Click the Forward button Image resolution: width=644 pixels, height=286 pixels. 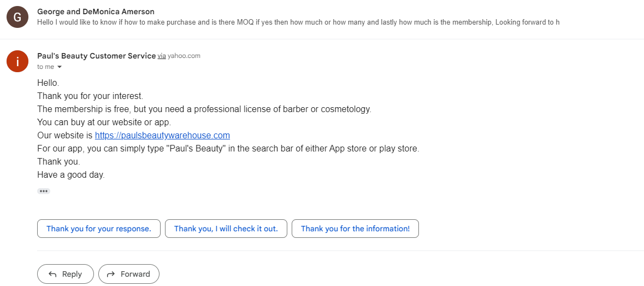[128, 274]
